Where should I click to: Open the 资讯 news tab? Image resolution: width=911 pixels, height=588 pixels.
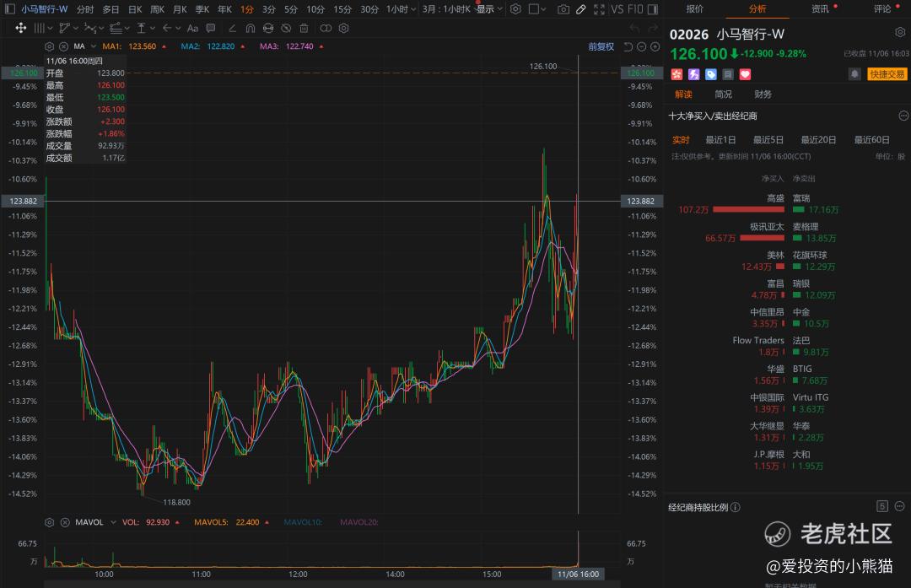pos(820,8)
